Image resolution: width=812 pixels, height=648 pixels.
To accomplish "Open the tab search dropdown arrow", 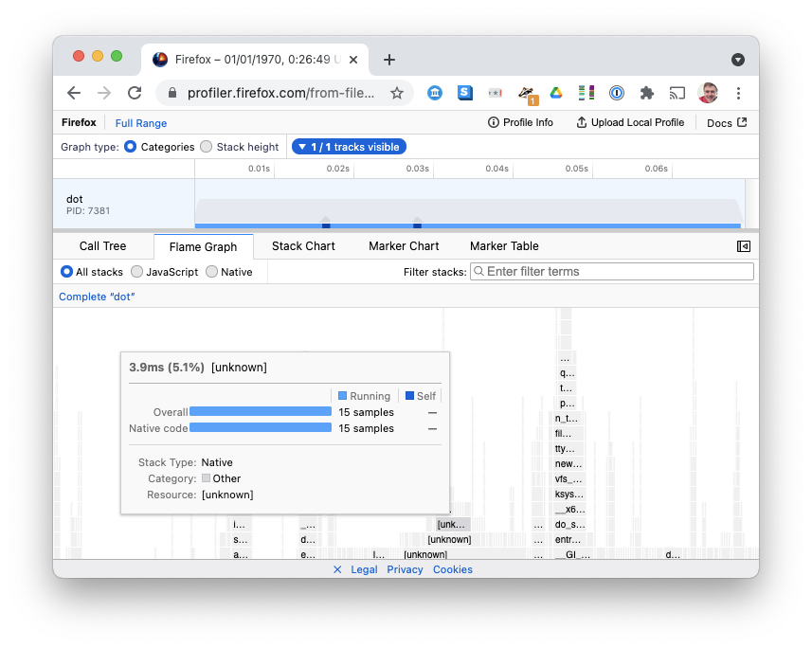I will tap(738, 60).
